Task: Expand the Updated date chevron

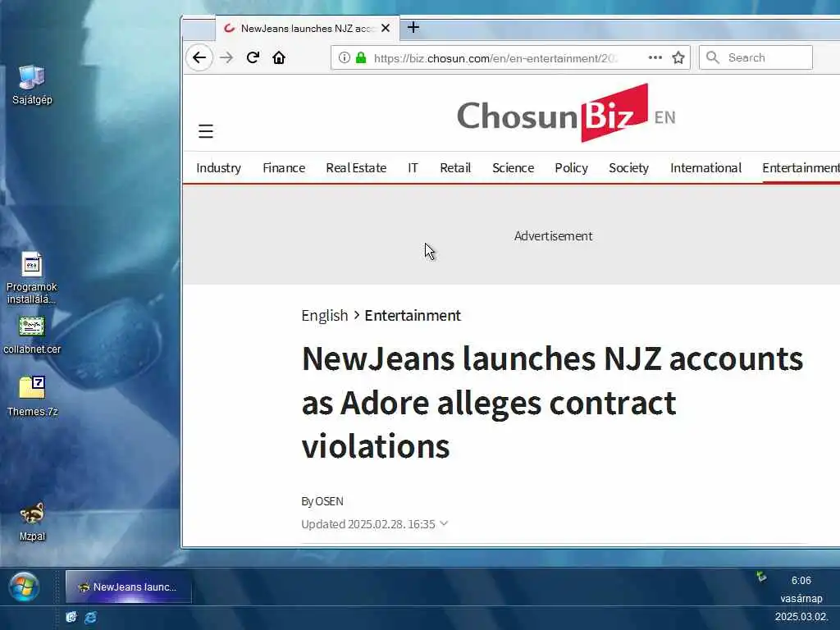Action: point(444,523)
